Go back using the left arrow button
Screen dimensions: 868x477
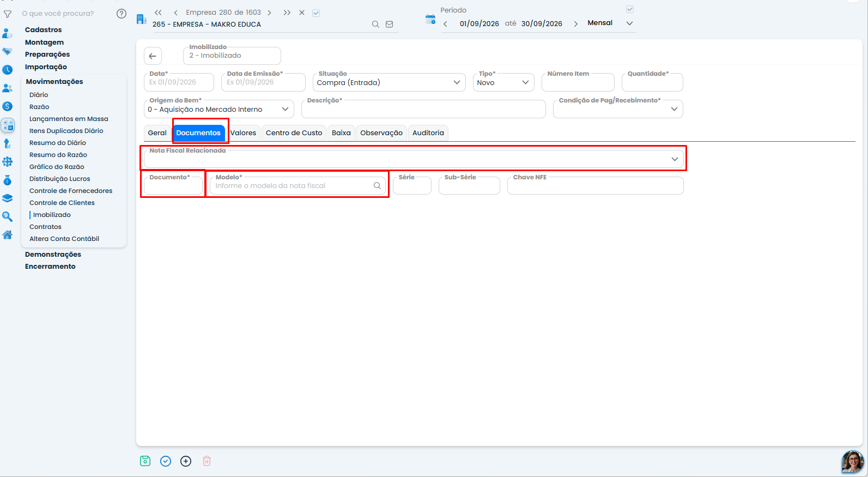click(x=153, y=56)
